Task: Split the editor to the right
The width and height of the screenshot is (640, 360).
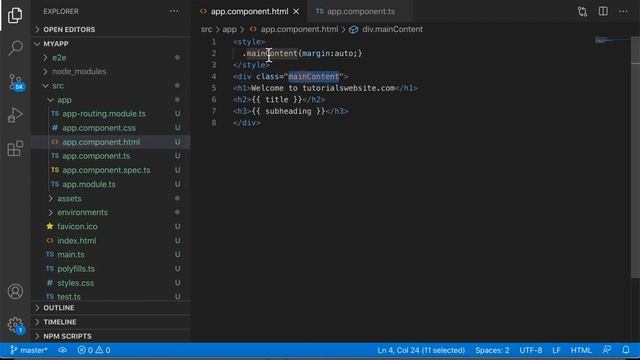Action: (603, 11)
